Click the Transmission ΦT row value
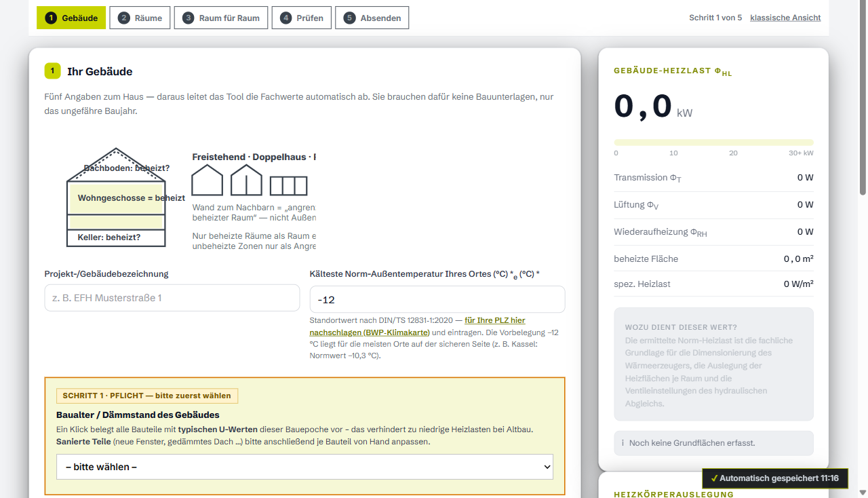Viewport: 868px width, 498px height. 805,178
